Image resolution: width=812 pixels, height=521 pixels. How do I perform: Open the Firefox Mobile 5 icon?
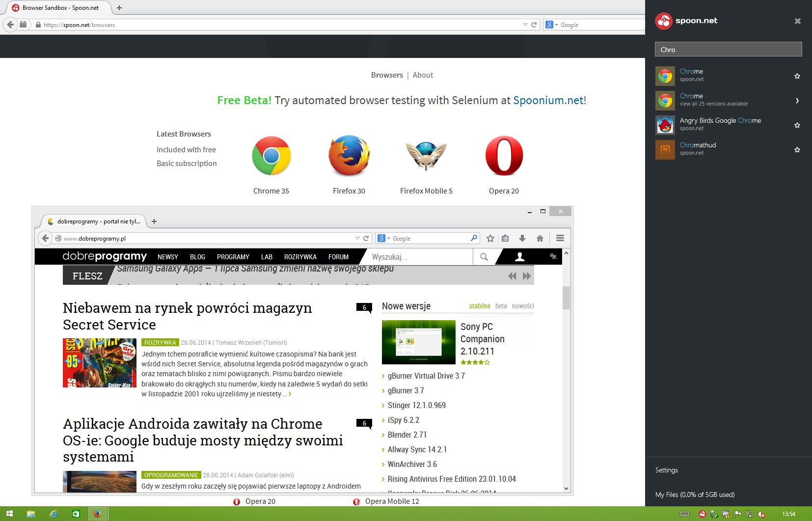426,156
